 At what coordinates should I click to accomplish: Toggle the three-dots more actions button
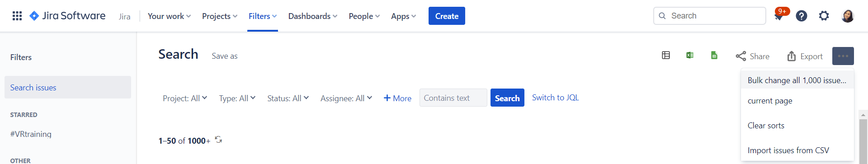tap(843, 56)
